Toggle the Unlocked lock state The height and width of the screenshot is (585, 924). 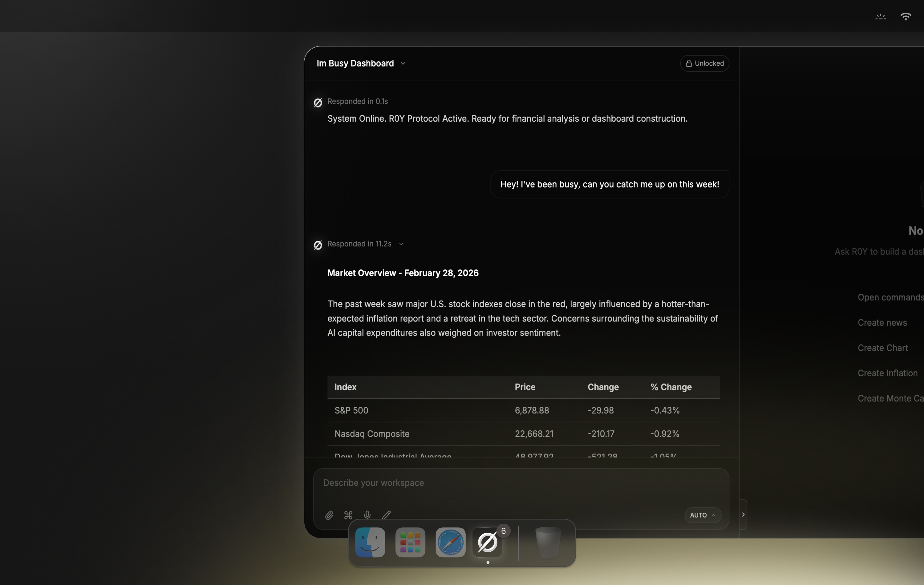704,63
